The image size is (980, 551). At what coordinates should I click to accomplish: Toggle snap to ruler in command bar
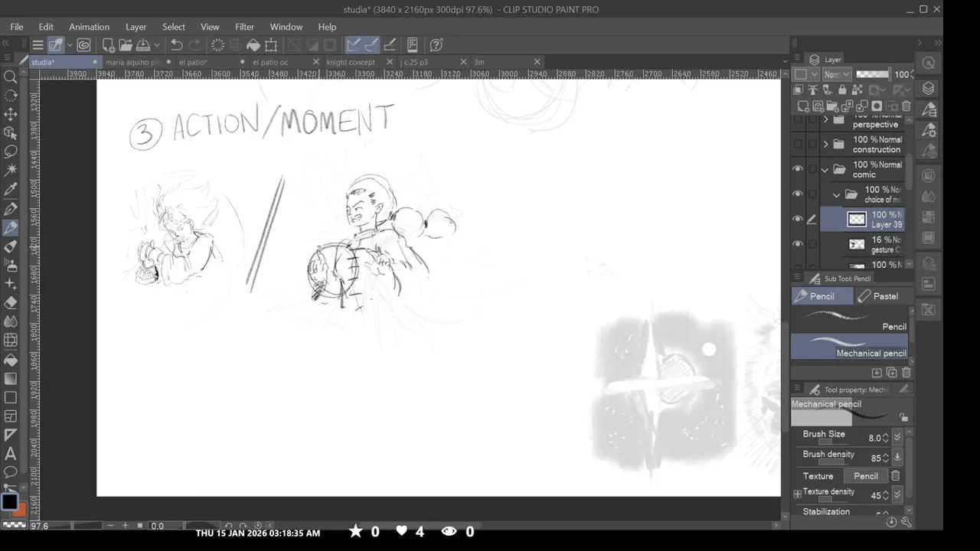click(353, 45)
